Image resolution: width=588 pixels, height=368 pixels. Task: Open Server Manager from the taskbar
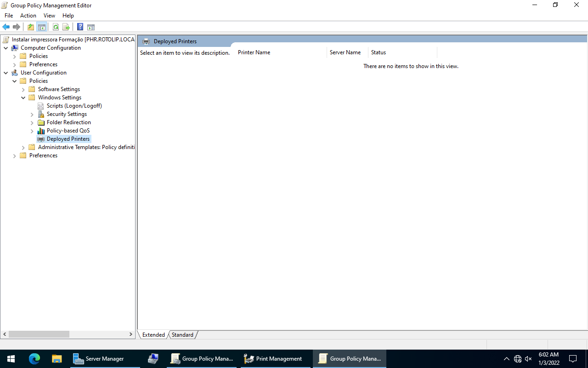click(x=99, y=359)
